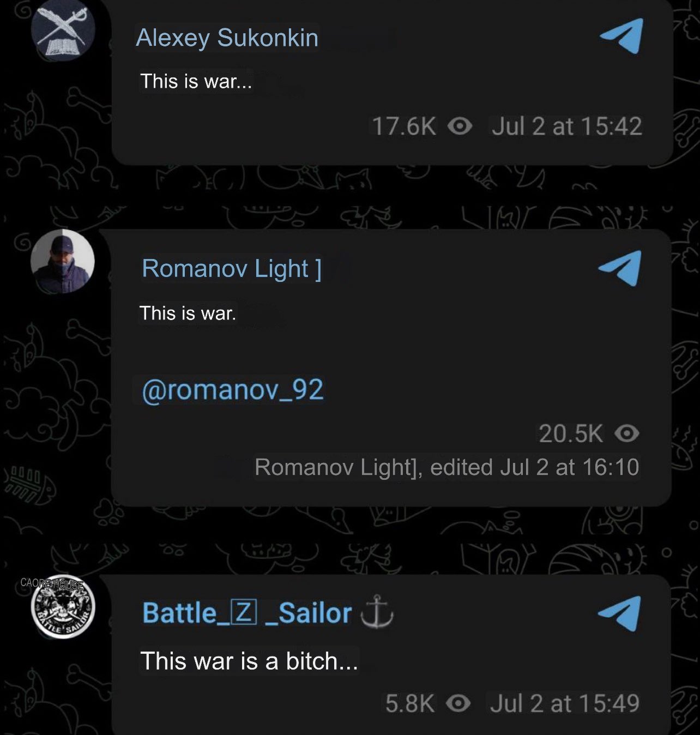
Task: Click the 'Jul 2 at 15:42' timestamp
Action: point(567,126)
